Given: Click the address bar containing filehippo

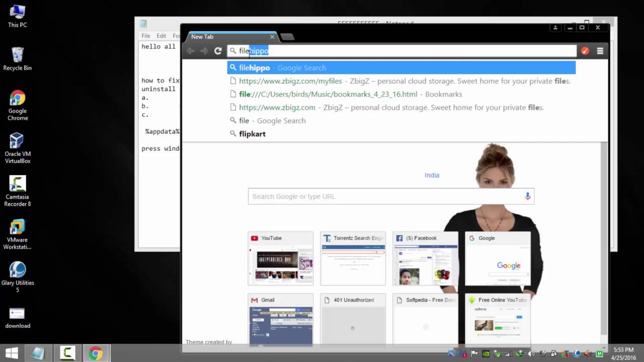Looking at the screenshot, I should pyautogui.click(x=401, y=51).
